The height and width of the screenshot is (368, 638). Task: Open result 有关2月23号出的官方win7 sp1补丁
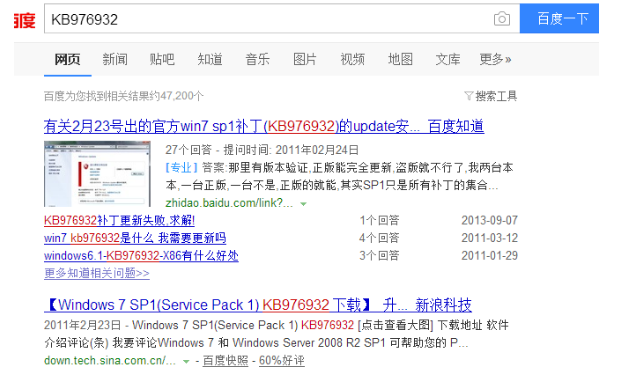pos(264,126)
